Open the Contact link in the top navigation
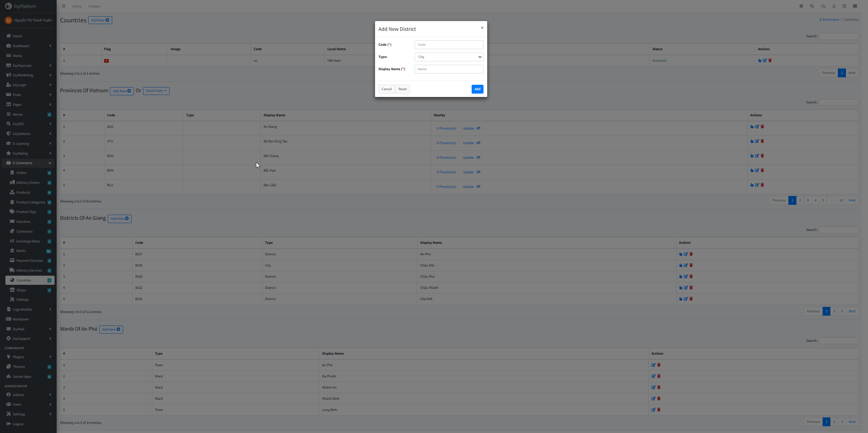This screenshot has height=433, width=868. coord(94,6)
